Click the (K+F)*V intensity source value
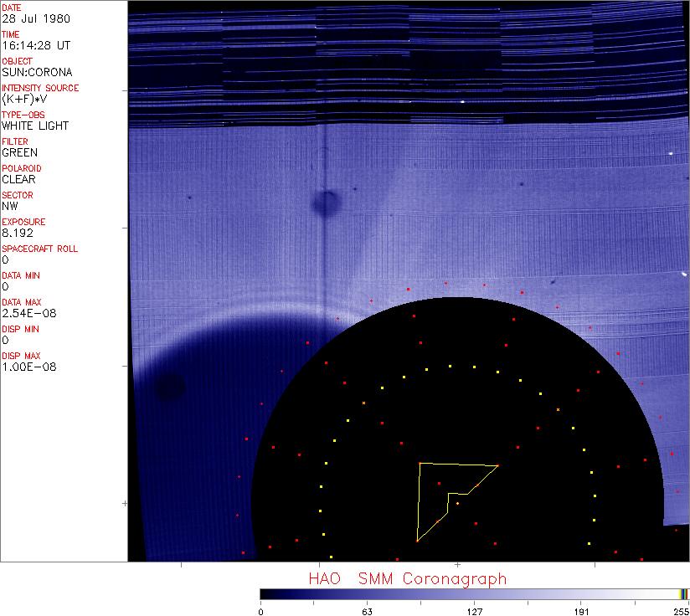690x616 pixels. click(x=25, y=99)
